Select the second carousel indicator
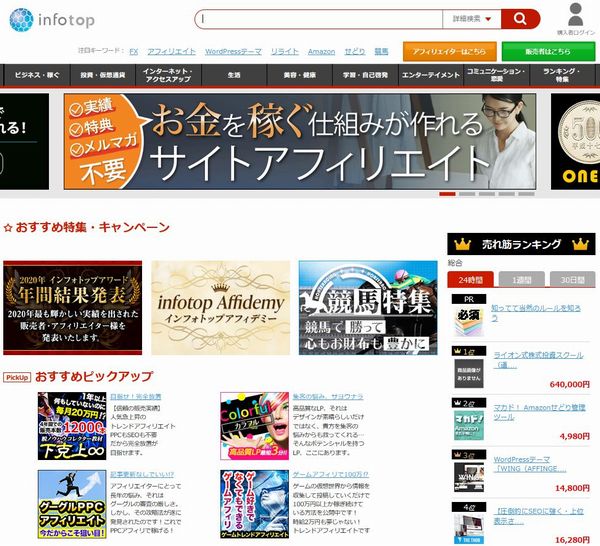 point(467,194)
